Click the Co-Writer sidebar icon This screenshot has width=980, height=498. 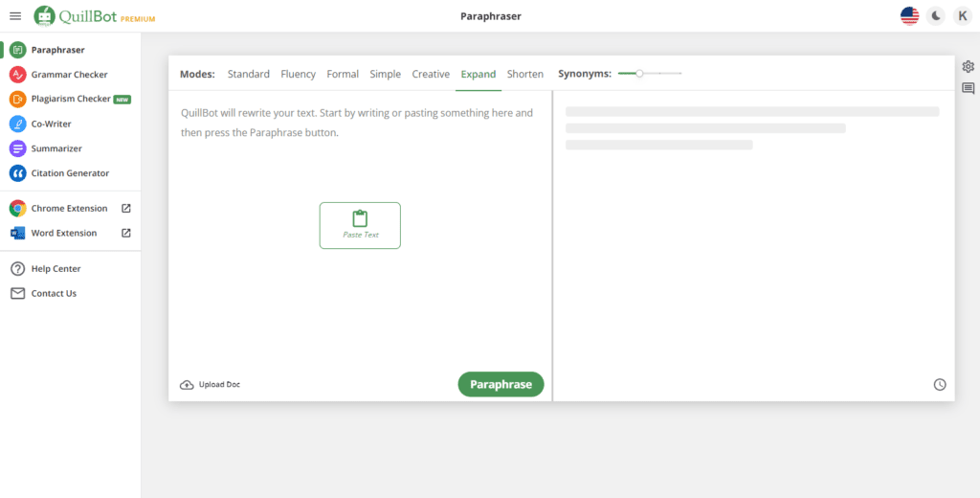[x=17, y=124]
